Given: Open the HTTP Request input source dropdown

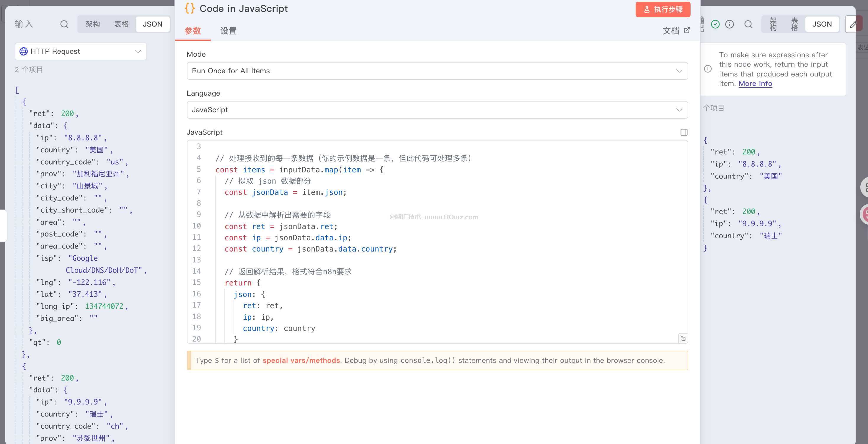Looking at the screenshot, I should click(x=81, y=51).
